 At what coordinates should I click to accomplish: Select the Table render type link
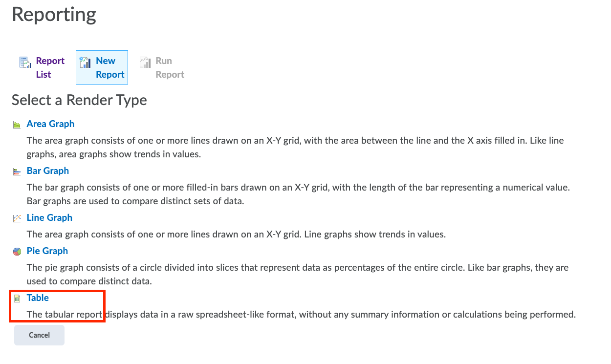38,298
